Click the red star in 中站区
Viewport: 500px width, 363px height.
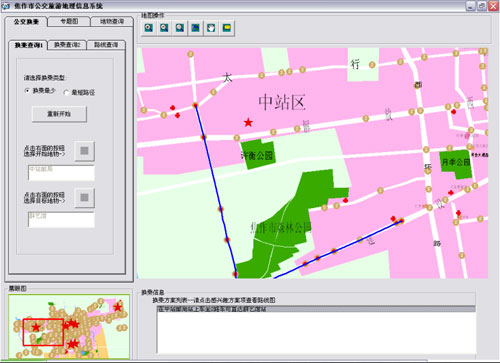[x=248, y=123]
